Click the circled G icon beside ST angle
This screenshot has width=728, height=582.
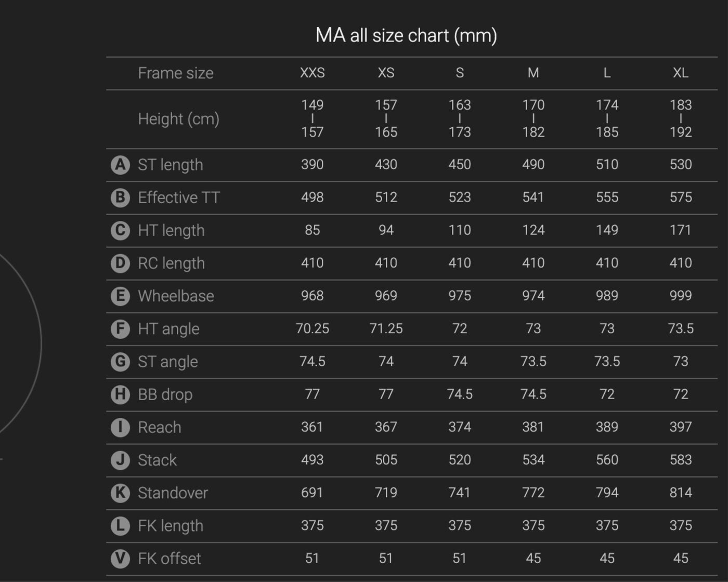[x=120, y=361]
